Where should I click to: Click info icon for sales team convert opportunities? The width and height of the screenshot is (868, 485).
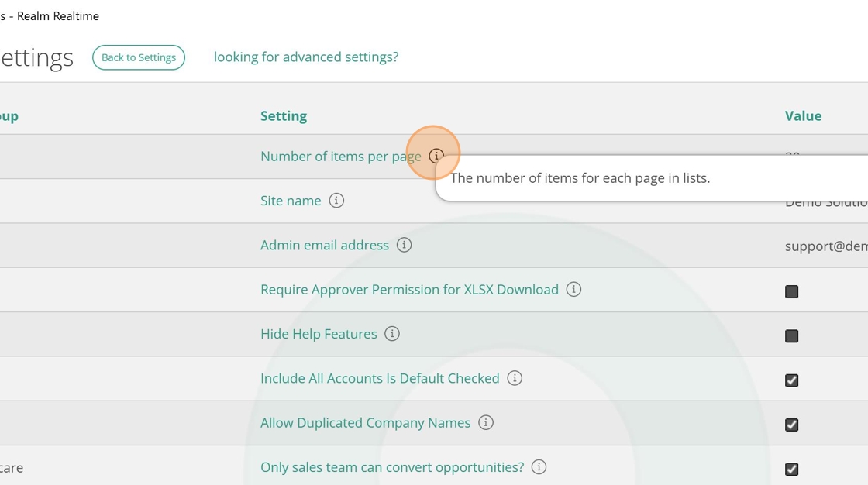click(539, 467)
